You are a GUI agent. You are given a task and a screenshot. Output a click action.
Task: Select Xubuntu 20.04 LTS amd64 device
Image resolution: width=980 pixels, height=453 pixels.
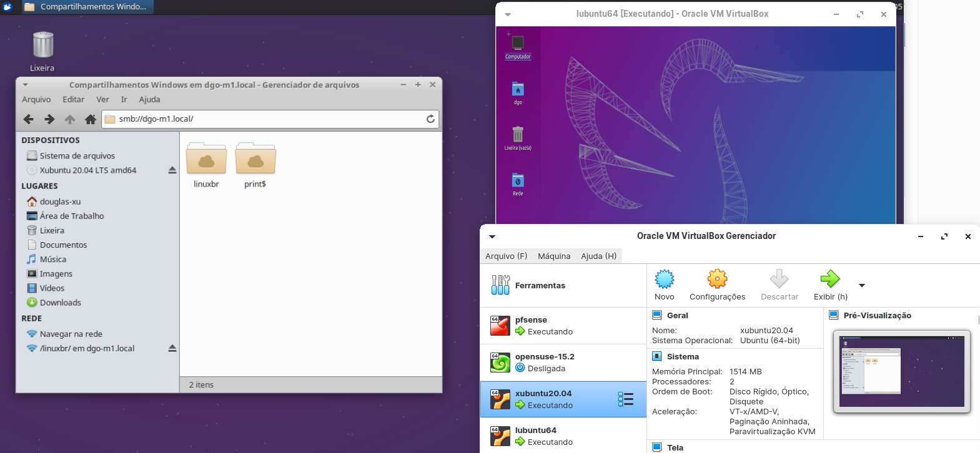tap(81, 170)
